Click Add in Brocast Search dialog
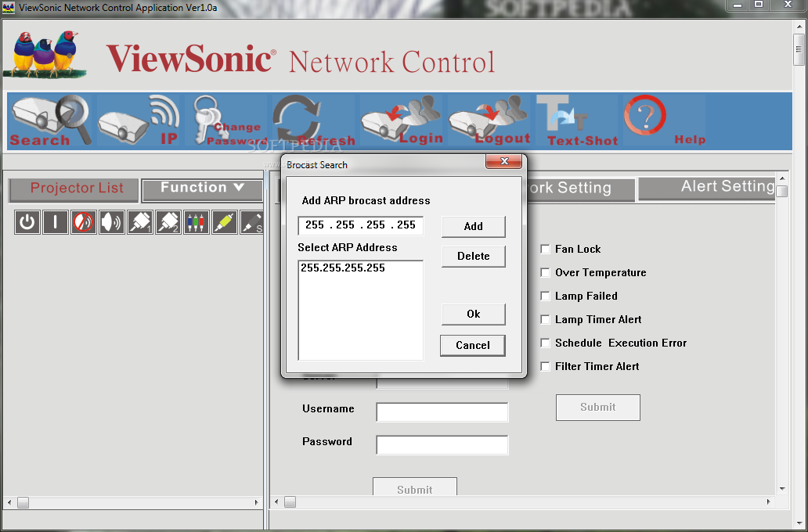 473,227
